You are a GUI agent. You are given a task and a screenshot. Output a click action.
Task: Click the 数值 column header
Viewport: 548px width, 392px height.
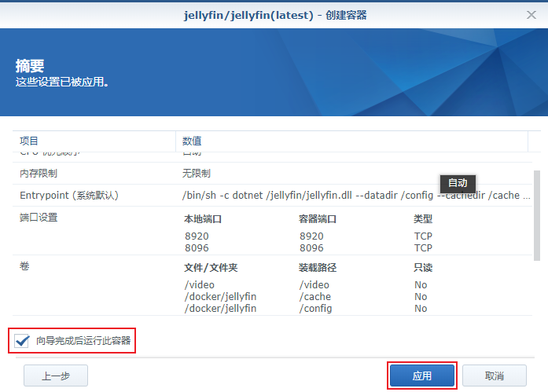point(192,141)
